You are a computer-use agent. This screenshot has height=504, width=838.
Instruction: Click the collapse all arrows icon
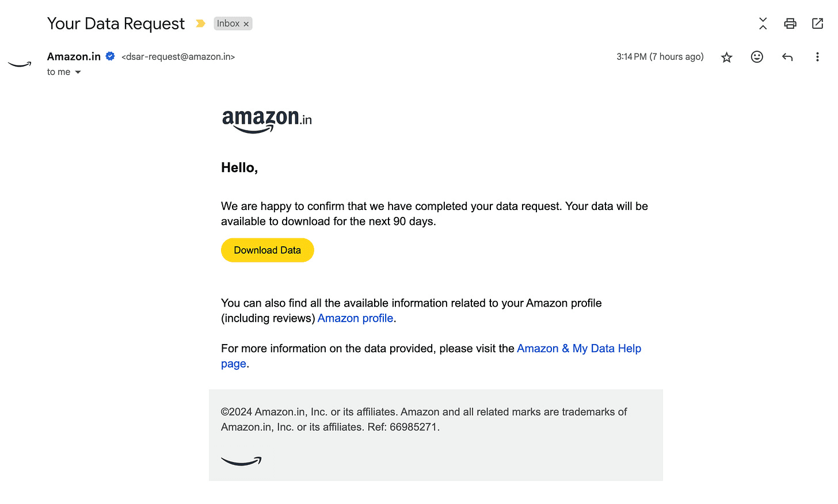tap(763, 24)
